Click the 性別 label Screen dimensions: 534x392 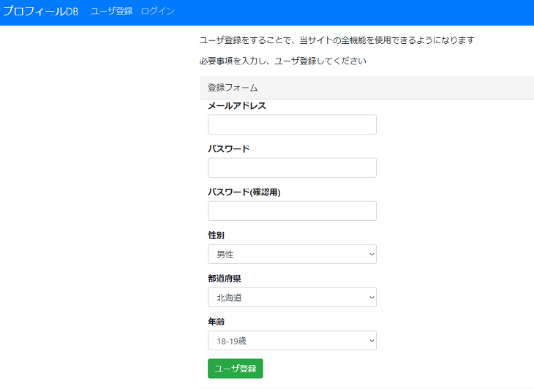[217, 235]
